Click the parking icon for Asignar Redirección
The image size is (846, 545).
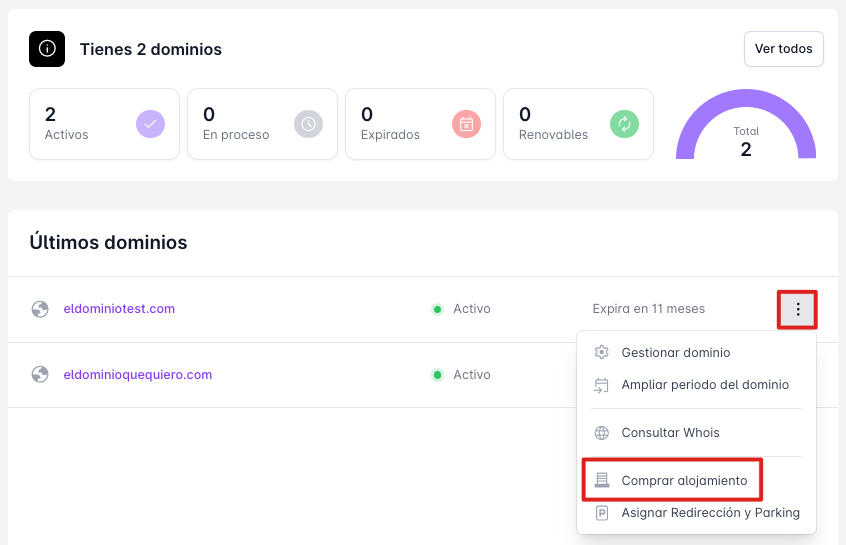[601, 513]
